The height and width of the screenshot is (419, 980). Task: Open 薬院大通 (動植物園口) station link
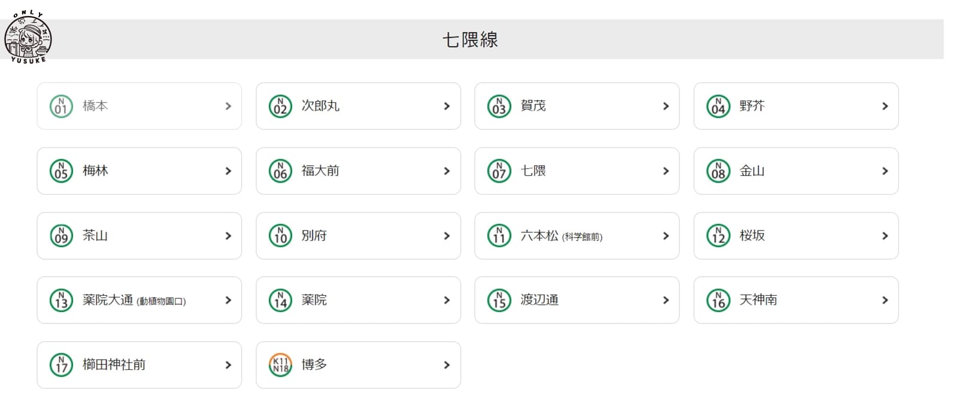[x=134, y=300]
